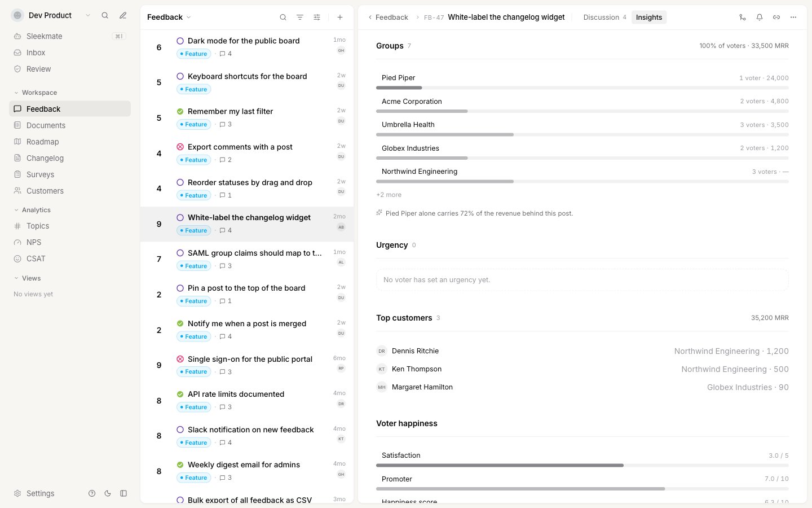Copy link to the post
Image resolution: width=812 pixels, height=508 pixels.
coord(776,17)
